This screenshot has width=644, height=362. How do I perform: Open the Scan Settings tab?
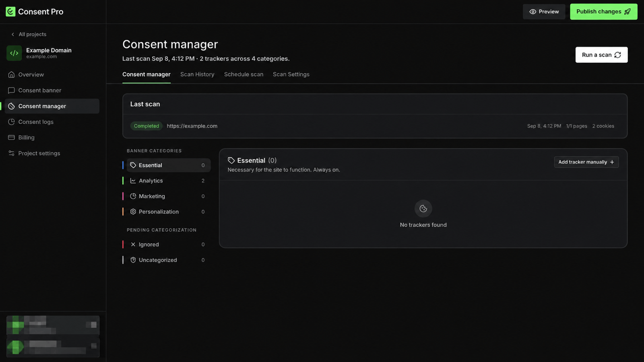291,74
